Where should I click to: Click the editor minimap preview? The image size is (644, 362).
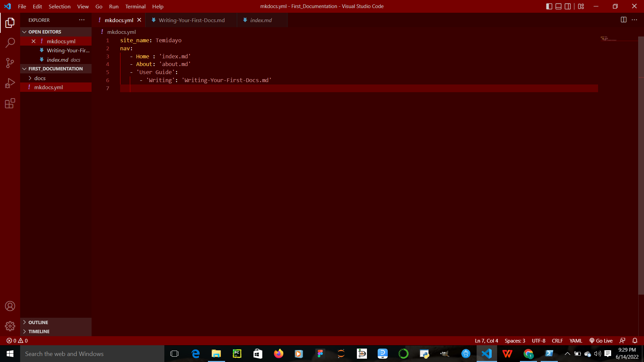(x=608, y=39)
